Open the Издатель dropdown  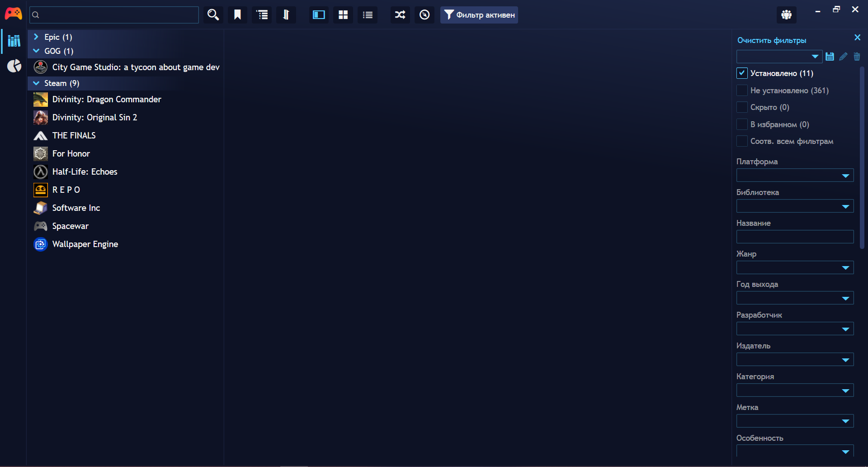(x=795, y=360)
